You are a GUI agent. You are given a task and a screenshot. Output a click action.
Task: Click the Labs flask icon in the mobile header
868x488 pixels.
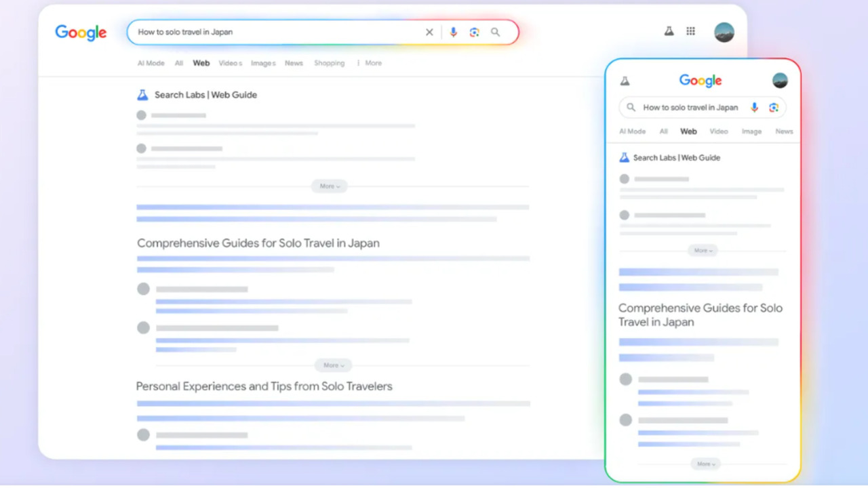tap(625, 81)
